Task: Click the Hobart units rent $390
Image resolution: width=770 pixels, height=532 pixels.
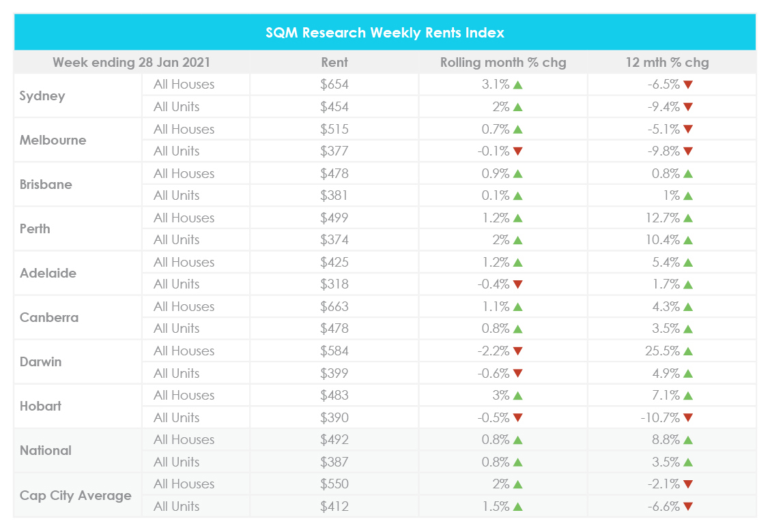Action: click(x=334, y=417)
